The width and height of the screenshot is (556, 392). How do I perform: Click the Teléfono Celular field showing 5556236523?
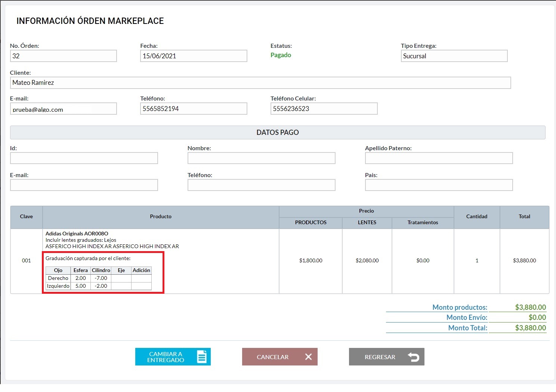[324, 109]
